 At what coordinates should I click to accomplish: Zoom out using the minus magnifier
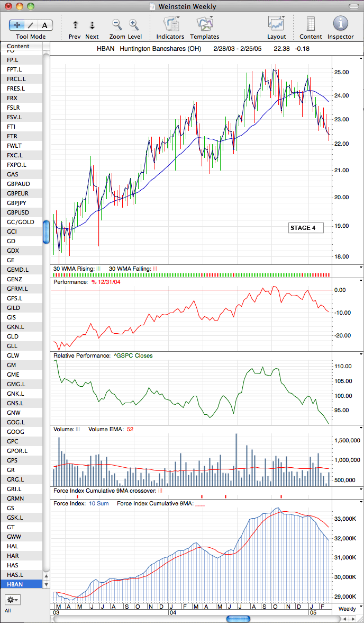pyautogui.click(x=117, y=25)
